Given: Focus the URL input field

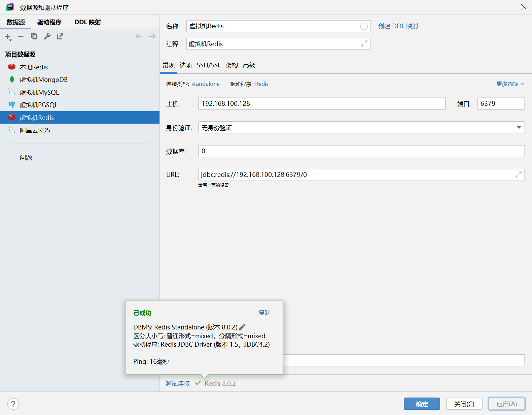Looking at the screenshot, I should [361, 174].
